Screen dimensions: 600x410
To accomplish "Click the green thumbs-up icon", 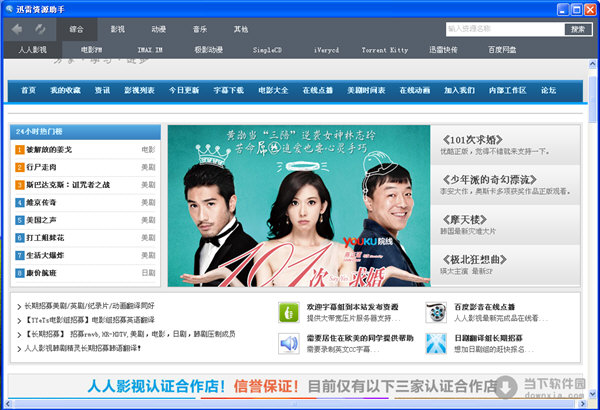I will tap(289, 312).
